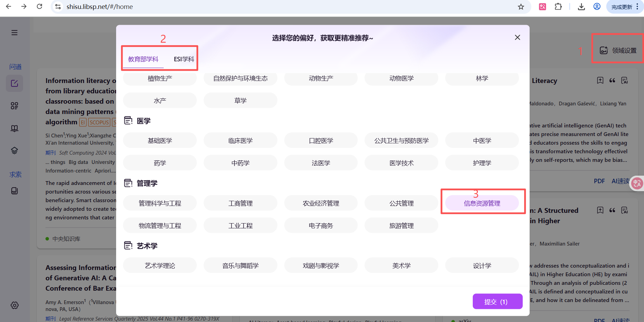Deselect the 信息资源管理 subject chip

pyautogui.click(x=482, y=203)
